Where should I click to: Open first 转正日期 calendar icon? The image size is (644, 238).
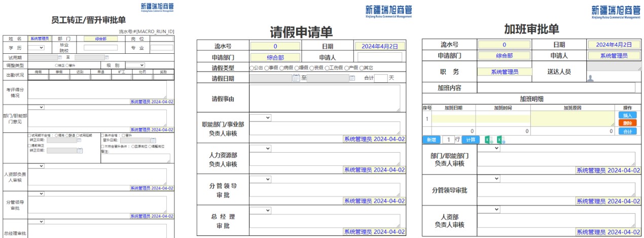pos(79,140)
